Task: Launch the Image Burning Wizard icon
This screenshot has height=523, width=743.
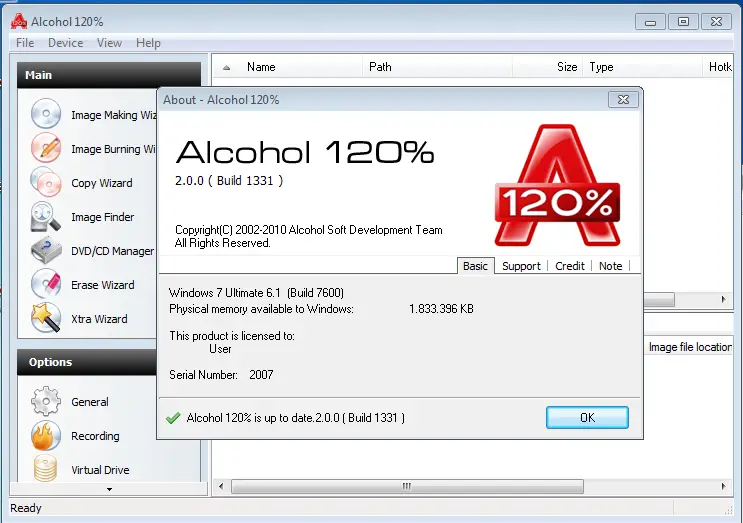Action: pos(45,148)
